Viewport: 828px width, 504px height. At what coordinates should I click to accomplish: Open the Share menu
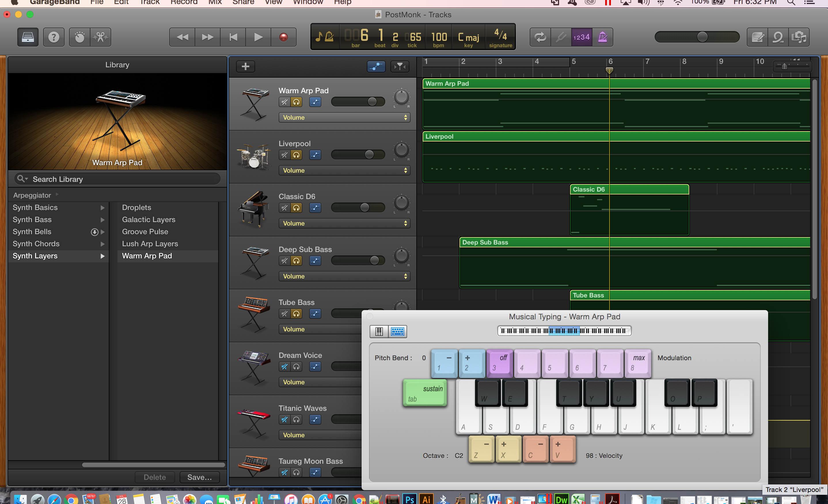tap(243, 3)
